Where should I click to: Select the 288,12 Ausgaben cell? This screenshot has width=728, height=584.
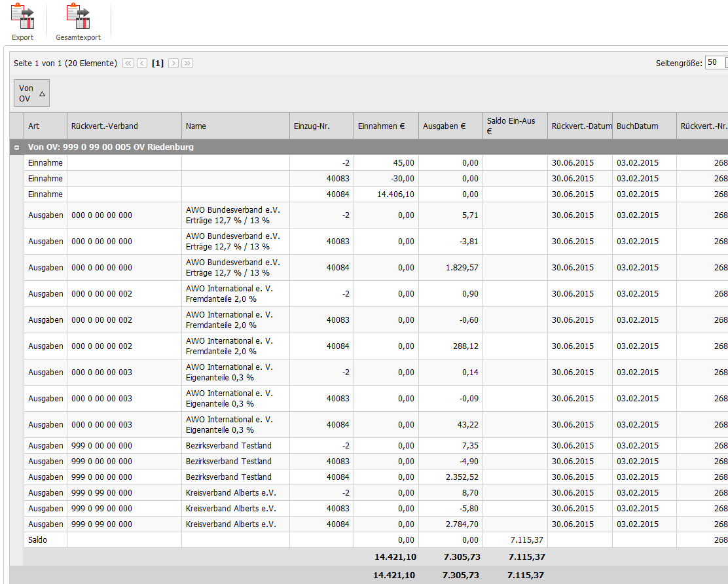click(451, 346)
